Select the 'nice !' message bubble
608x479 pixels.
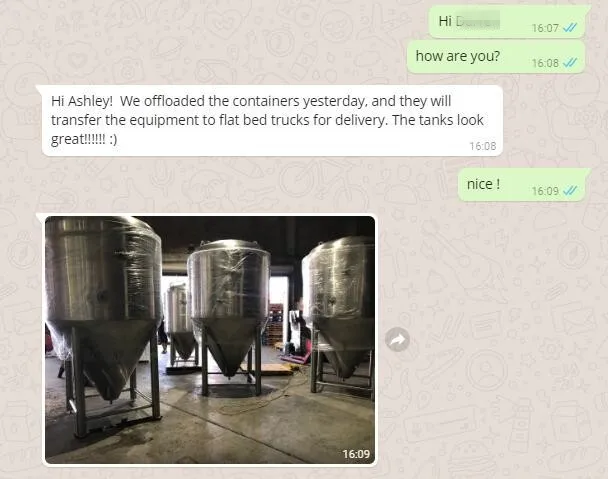pyautogui.click(x=522, y=185)
